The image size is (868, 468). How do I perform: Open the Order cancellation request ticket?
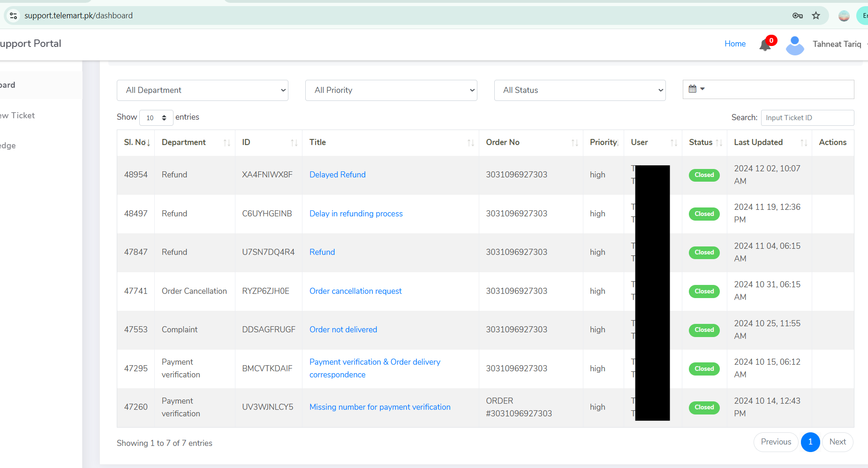pyautogui.click(x=355, y=291)
